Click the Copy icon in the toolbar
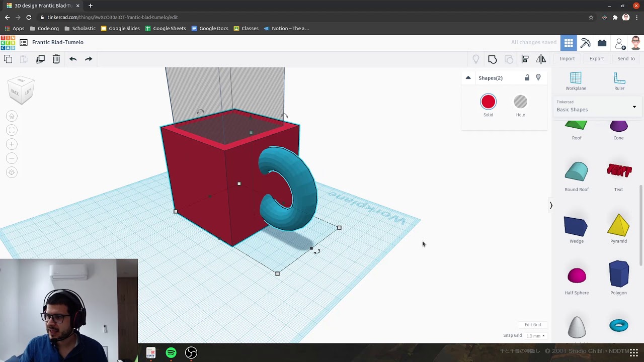This screenshot has height=362, width=644. pos(8,59)
